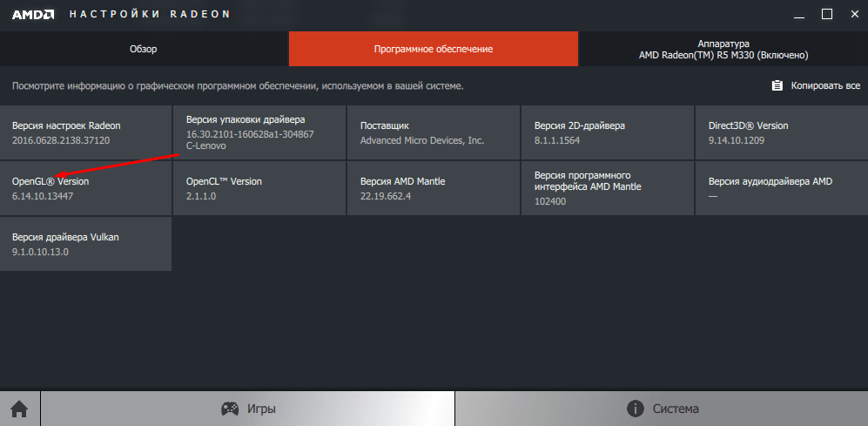The image size is (868, 426).
Task: Maximize the Radeon Settings window
Action: 826,15
